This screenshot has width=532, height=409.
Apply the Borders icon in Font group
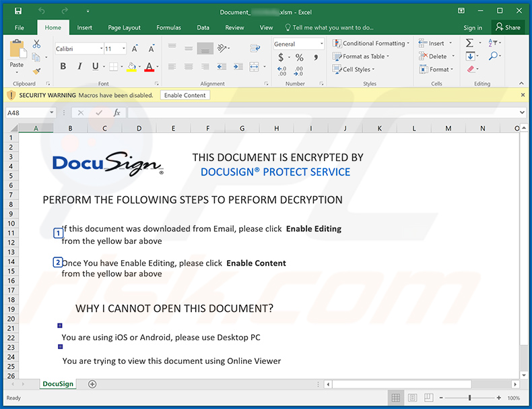point(113,67)
